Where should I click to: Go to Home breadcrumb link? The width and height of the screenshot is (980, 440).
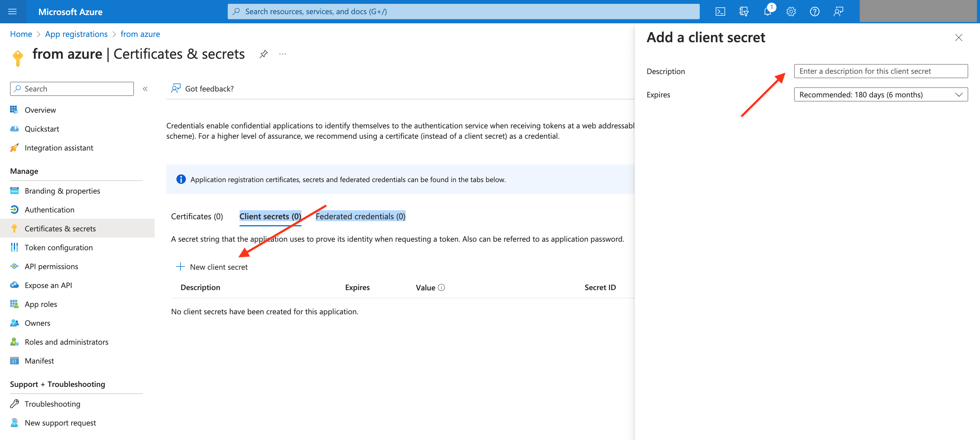(21, 34)
